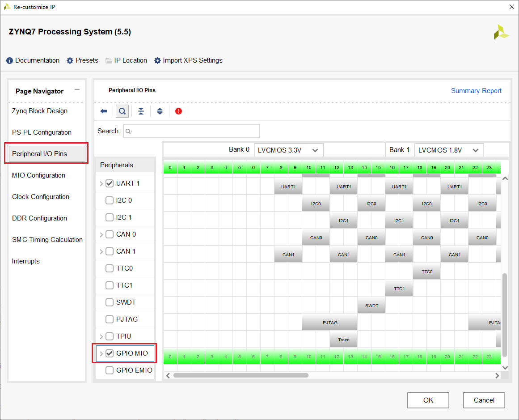Enable the I2C 0 checkbox
The width and height of the screenshot is (519, 420).
[109, 200]
